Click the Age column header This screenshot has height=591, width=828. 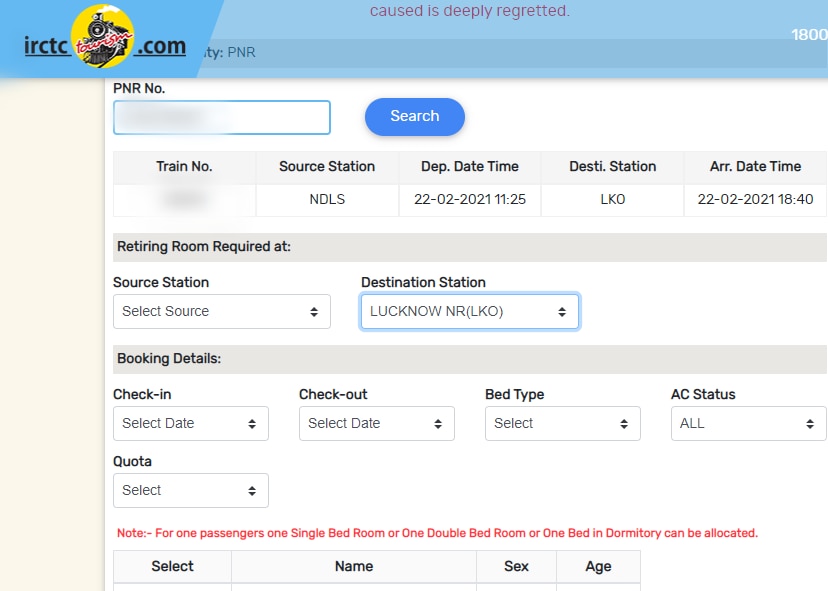598,566
